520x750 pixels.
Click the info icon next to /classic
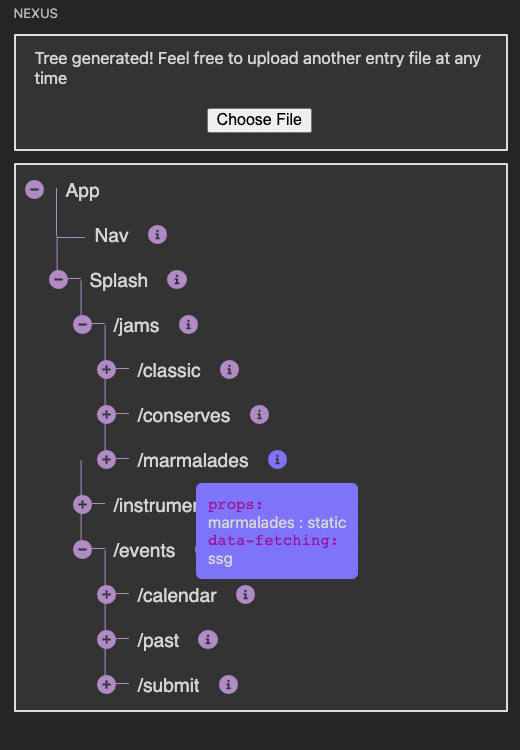[229, 370]
